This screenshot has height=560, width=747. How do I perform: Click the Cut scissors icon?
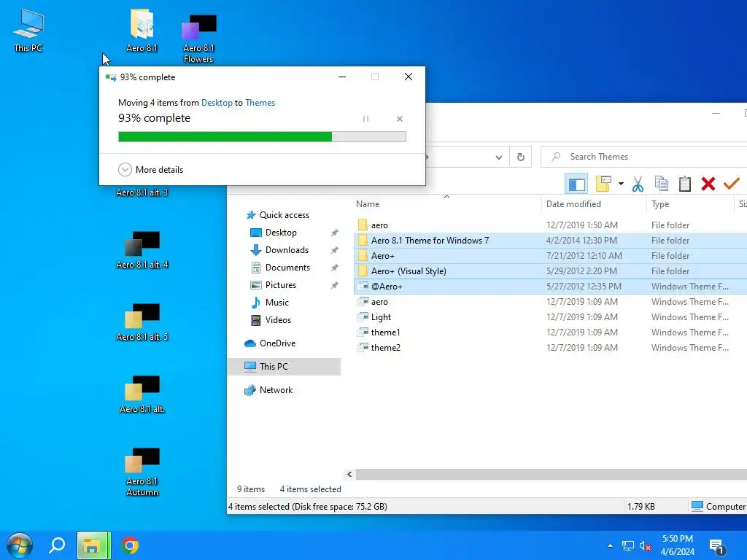638,184
